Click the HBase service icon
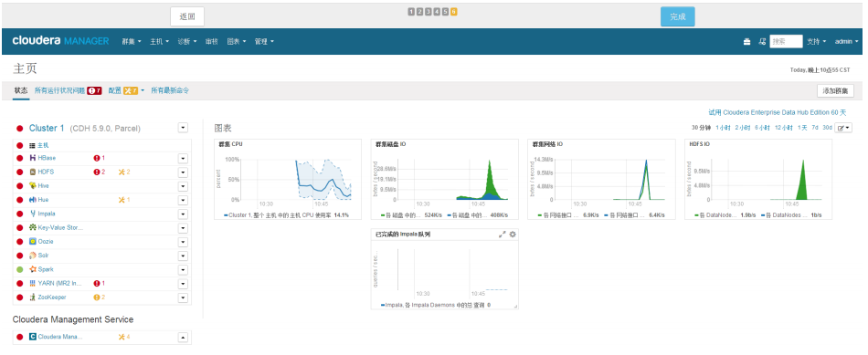Image resolution: width=868 pixels, height=355 pixels. [33, 158]
